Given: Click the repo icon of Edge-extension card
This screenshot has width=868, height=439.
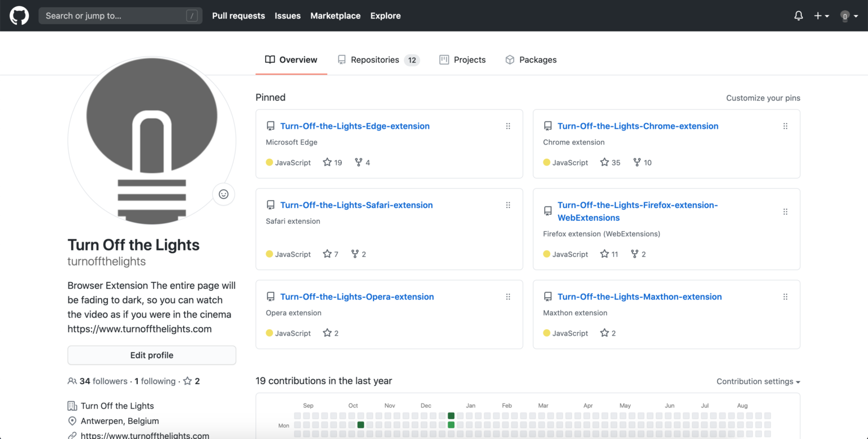Looking at the screenshot, I should coord(271,126).
